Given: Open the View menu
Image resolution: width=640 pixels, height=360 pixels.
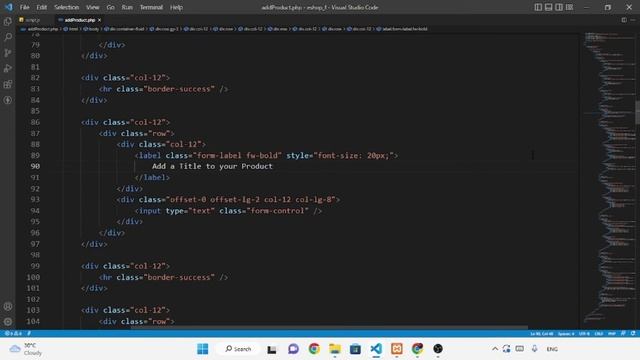Looking at the screenshot, I should click(x=93, y=7).
